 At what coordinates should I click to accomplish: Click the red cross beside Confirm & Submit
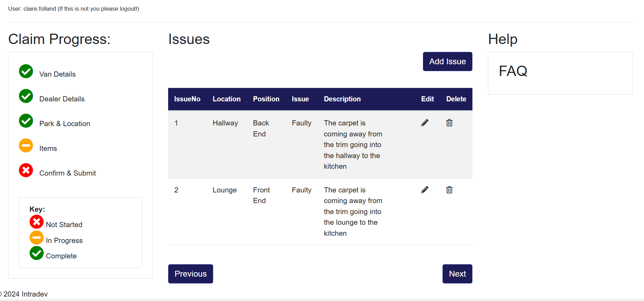coord(26,170)
